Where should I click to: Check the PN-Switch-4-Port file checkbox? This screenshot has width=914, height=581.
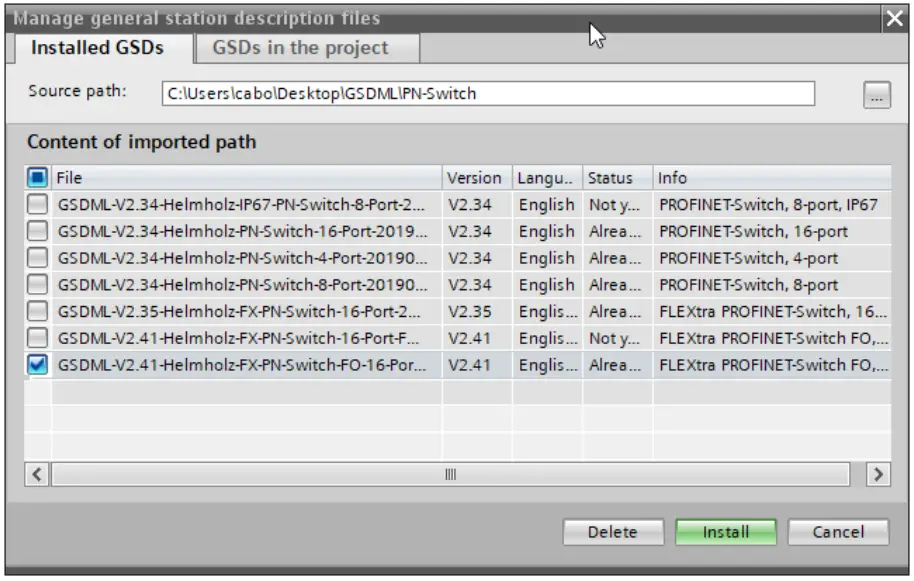pyautogui.click(x=37, y=258)
